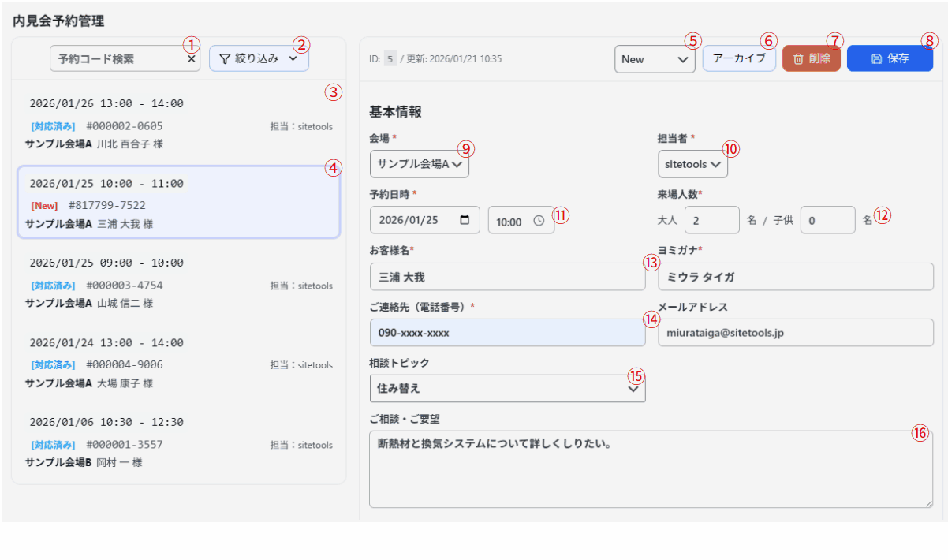Click the 子供 count field showing 0
Viewport: 948px width, 560px height.
(827, 220)
